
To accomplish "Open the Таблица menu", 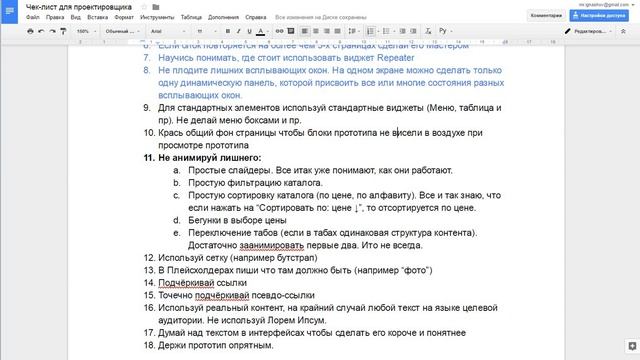I will 191,17.
